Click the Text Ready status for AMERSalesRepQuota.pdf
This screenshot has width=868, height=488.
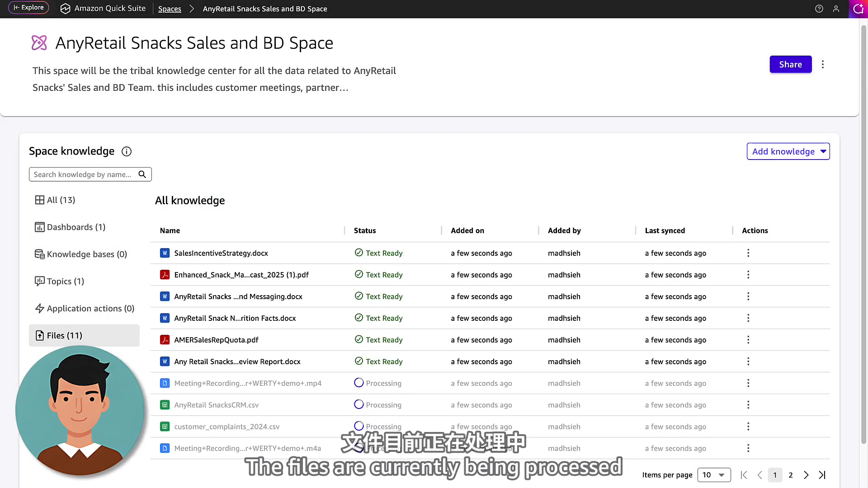(379, 340)
